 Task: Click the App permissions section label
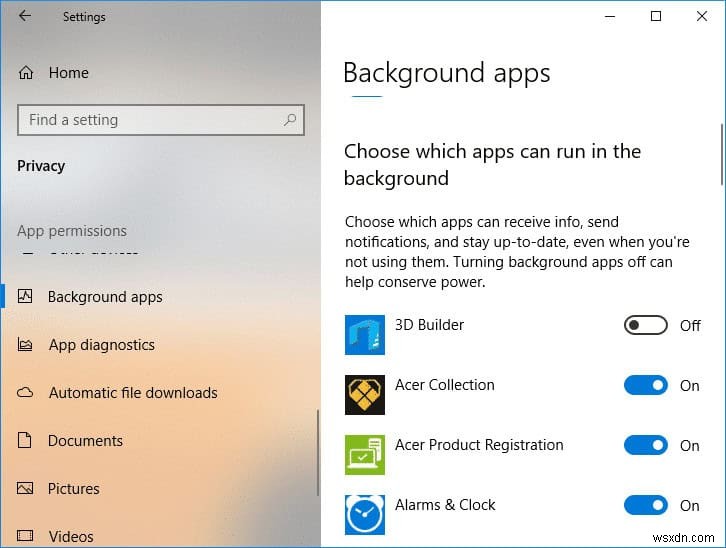pyautogui.click(x=72, y=230)
